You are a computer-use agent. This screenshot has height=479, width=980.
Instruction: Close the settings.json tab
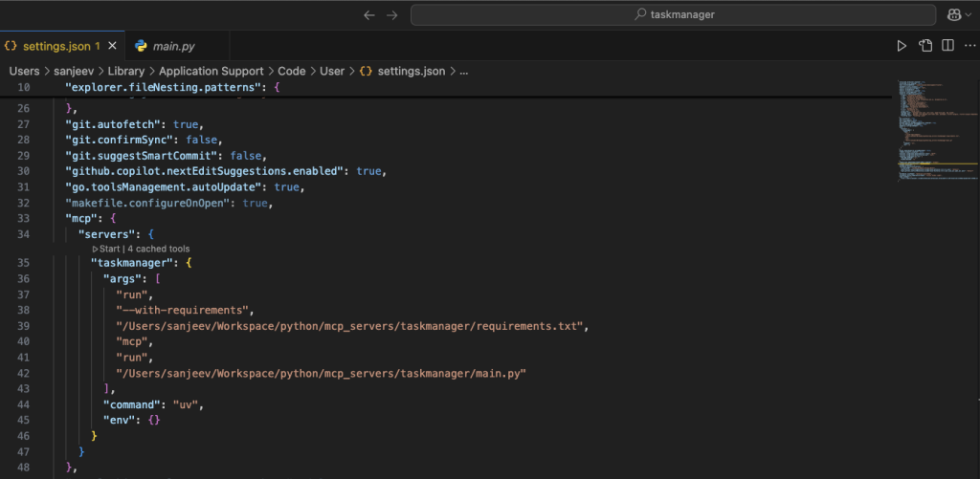113,46
